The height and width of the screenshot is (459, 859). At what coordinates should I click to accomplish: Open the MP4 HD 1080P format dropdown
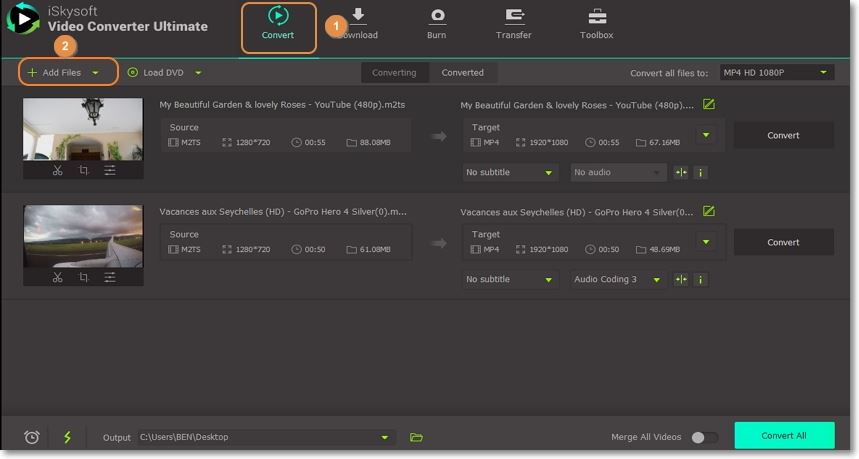coord(777,72)
